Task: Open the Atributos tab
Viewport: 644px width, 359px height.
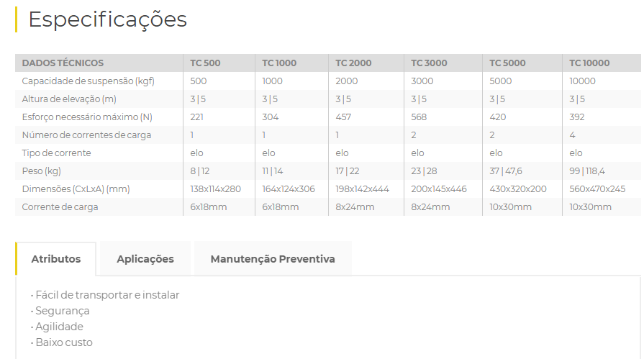Action: tap(56, 259)
